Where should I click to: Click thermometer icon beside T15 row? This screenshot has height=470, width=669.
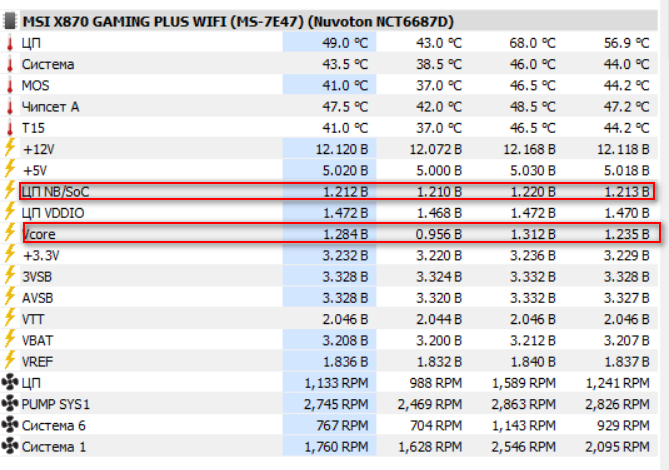tap(10, 128)
